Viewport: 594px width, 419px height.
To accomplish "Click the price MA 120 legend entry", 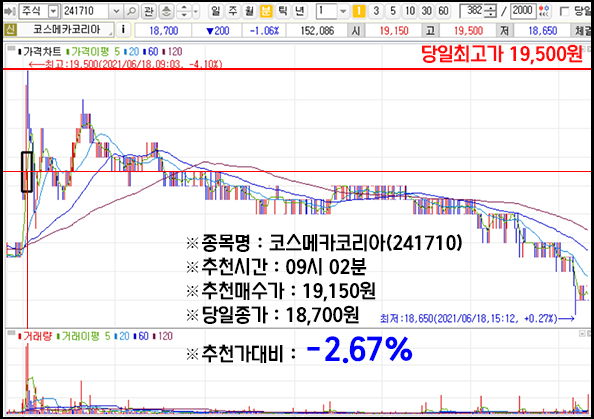I will point(172,52).
